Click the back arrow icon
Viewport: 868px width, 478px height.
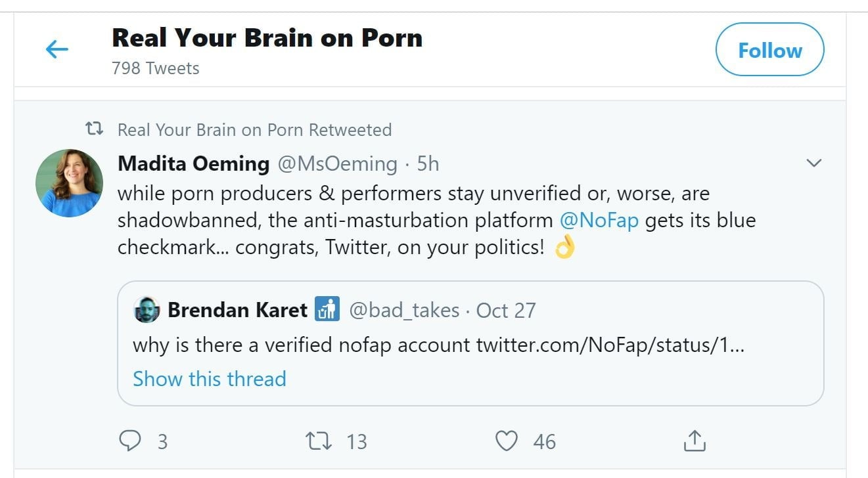(x=57, y=49)
